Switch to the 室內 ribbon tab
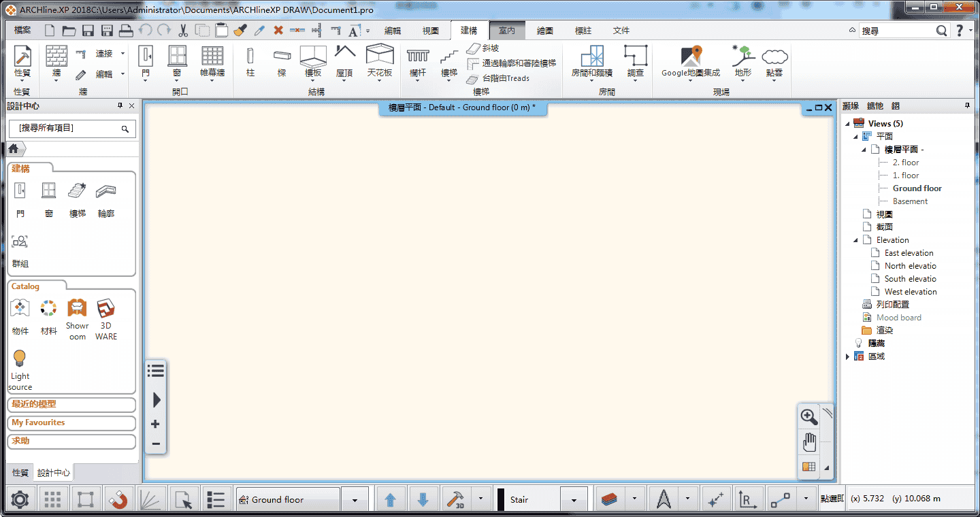 tap(508, 30)
